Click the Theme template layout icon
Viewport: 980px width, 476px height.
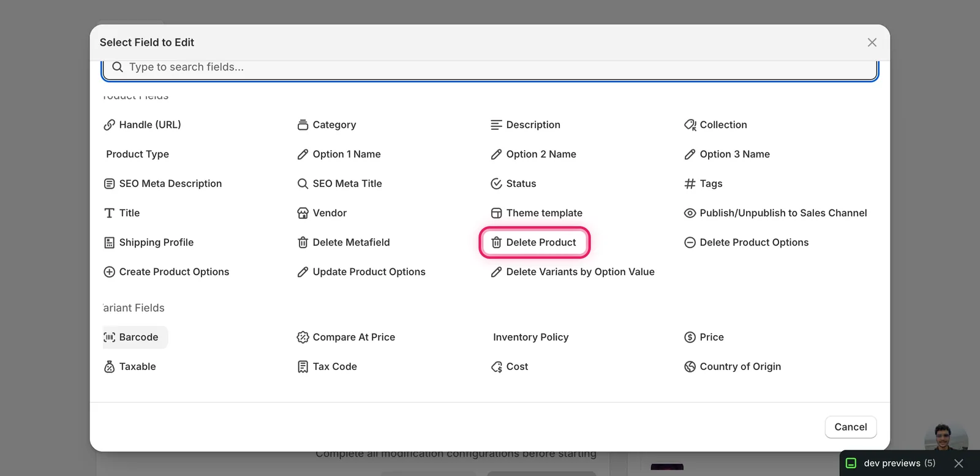point(496,213)
